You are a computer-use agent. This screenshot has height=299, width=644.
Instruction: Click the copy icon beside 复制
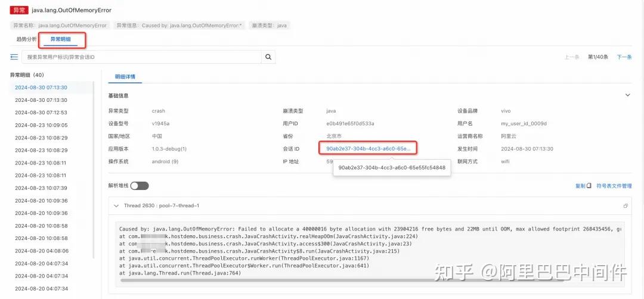[x=589, y=186]
